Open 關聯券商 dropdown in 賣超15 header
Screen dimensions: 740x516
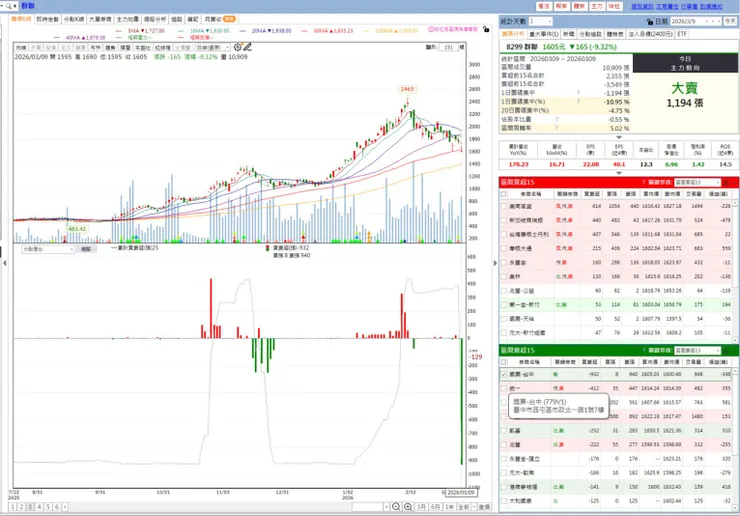(698, 350)
